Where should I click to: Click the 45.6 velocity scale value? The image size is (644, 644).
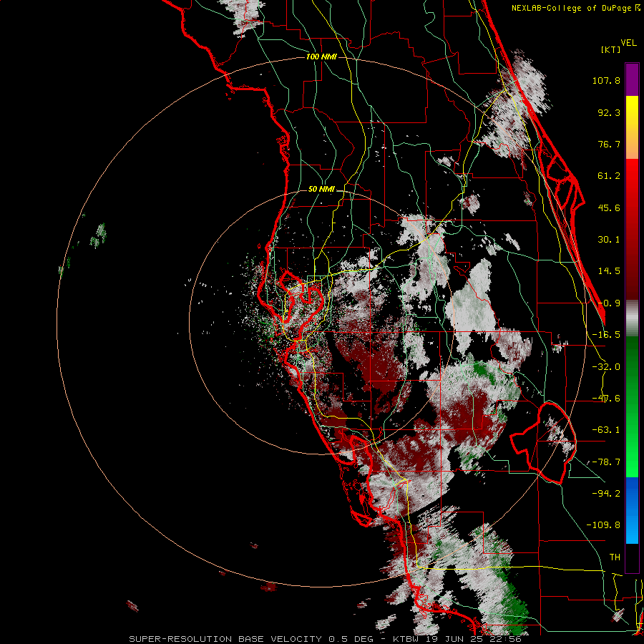609,208
